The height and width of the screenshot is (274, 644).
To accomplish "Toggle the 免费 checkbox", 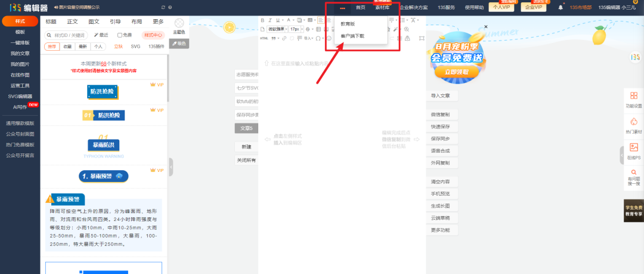I will tap(120, 35).
